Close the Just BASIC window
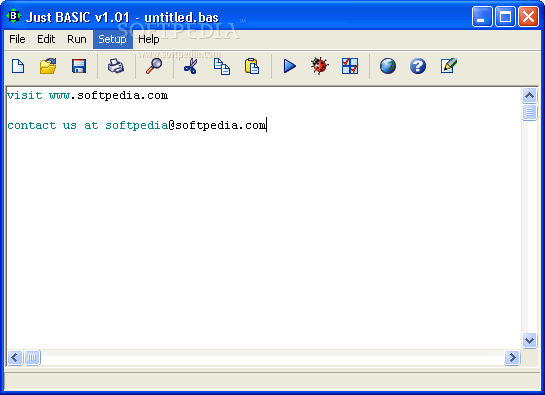This screenshot has height=395, width=545. [528, 16]
